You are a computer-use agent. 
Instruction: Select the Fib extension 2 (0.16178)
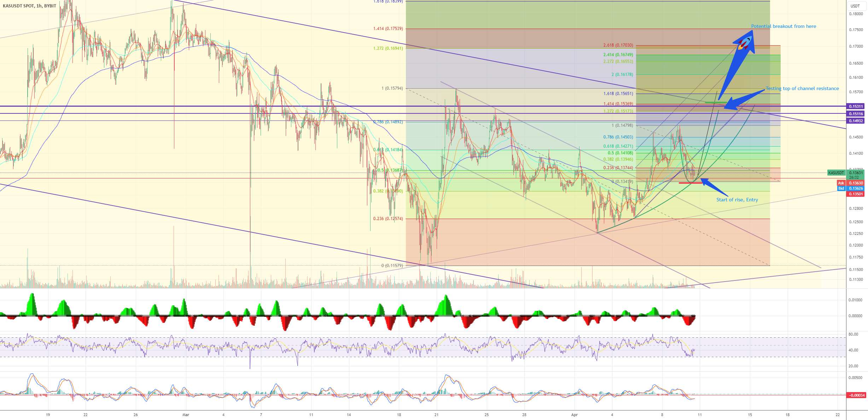(x=622, y=75)
